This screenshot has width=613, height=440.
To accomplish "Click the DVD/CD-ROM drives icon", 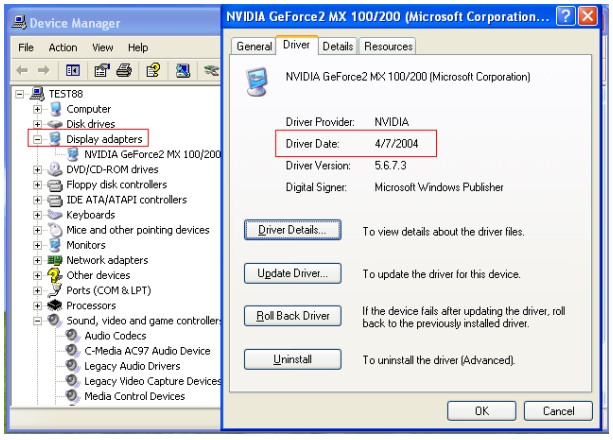I will [55, 169].
